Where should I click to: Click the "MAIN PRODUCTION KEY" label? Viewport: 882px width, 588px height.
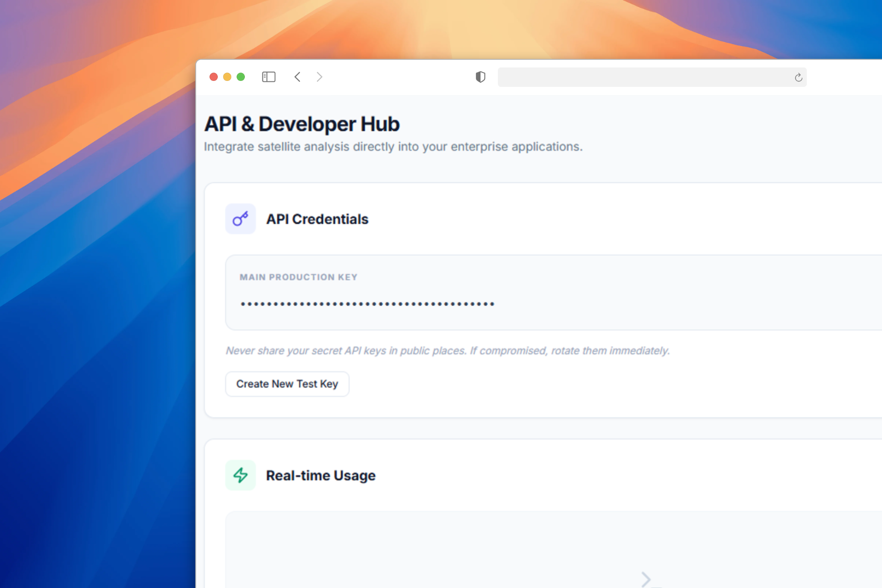[x=299, y=277]
